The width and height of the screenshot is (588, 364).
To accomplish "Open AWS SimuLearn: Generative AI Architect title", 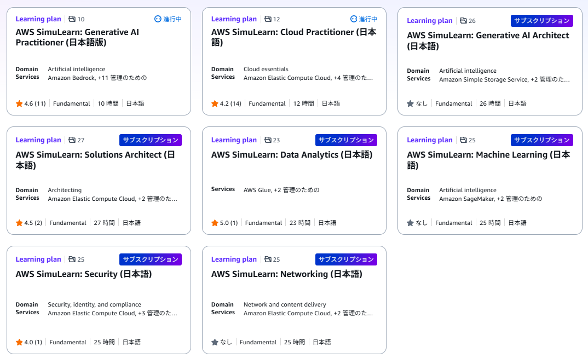I will [x=488, y=41].
